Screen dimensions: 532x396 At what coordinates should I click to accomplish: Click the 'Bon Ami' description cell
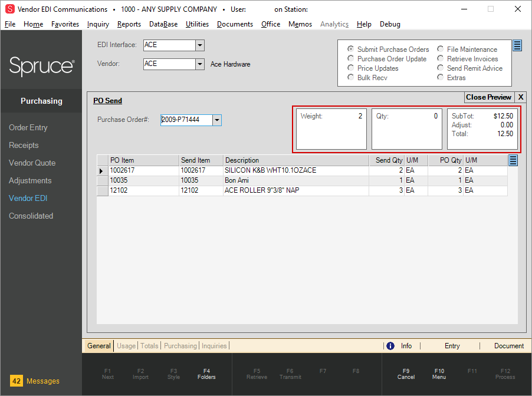(x=296, y=180)
